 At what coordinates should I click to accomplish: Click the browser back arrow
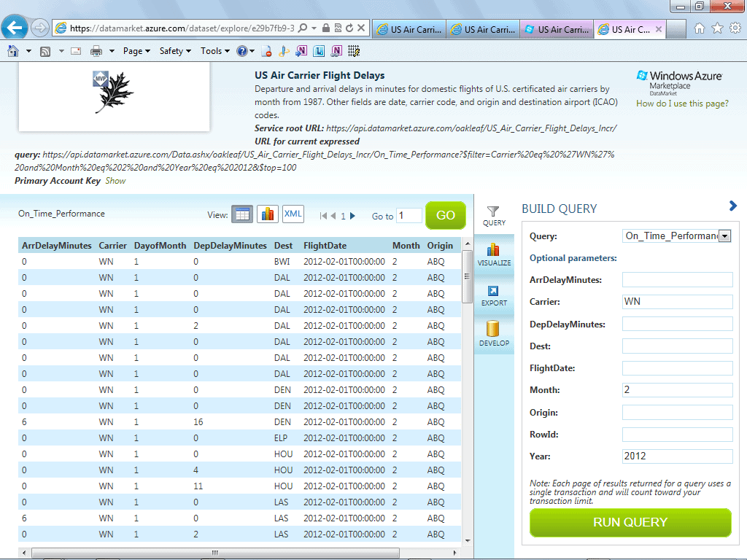pyautogui.click(x=15, y=28)
